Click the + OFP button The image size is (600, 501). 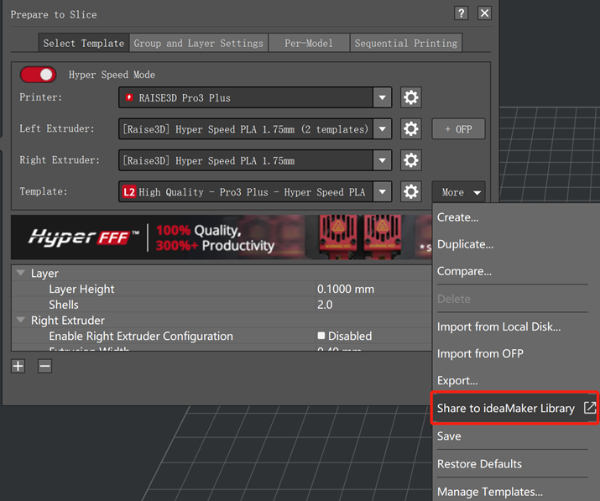[x=458, y=129]
